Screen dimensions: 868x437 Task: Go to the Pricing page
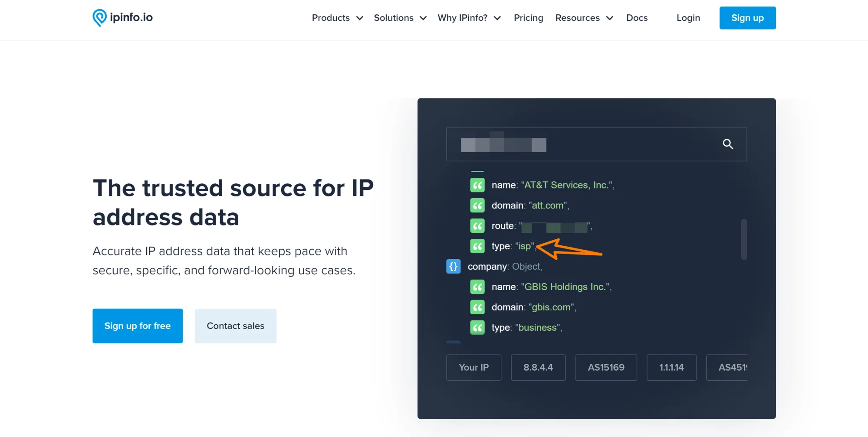coord(528,18)
